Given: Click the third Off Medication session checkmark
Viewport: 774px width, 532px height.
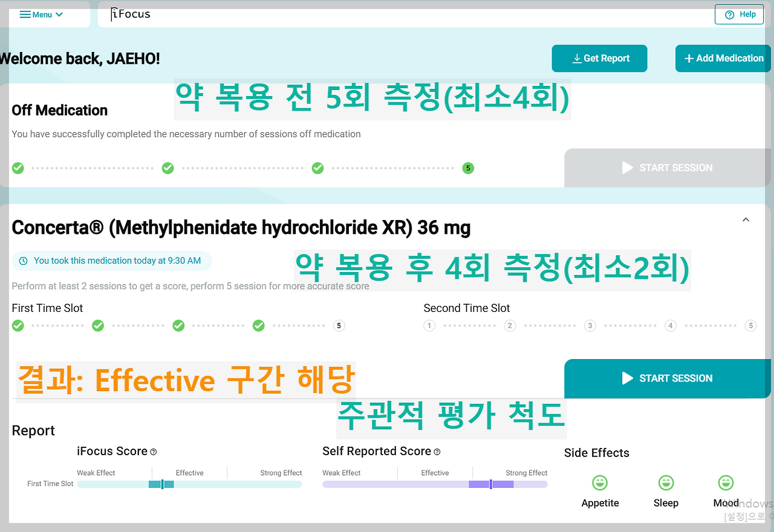Looking at the screenshot, I should pos(317,168).
